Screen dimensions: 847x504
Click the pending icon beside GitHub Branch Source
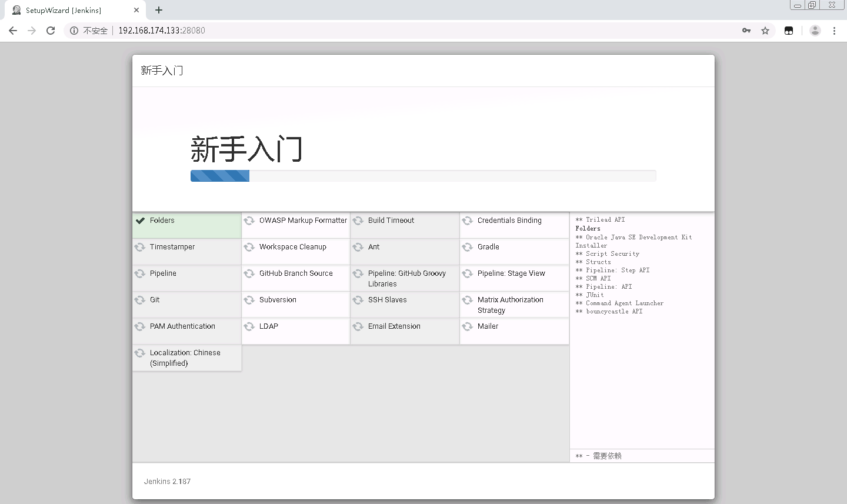pyautogui.click(x=249, y=273)
